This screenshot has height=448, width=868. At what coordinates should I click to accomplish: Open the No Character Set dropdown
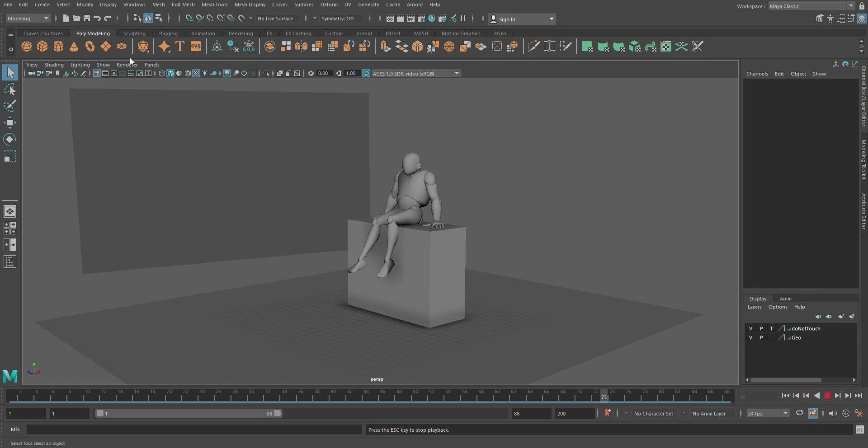pyautogui.click(x=654, y=413)
